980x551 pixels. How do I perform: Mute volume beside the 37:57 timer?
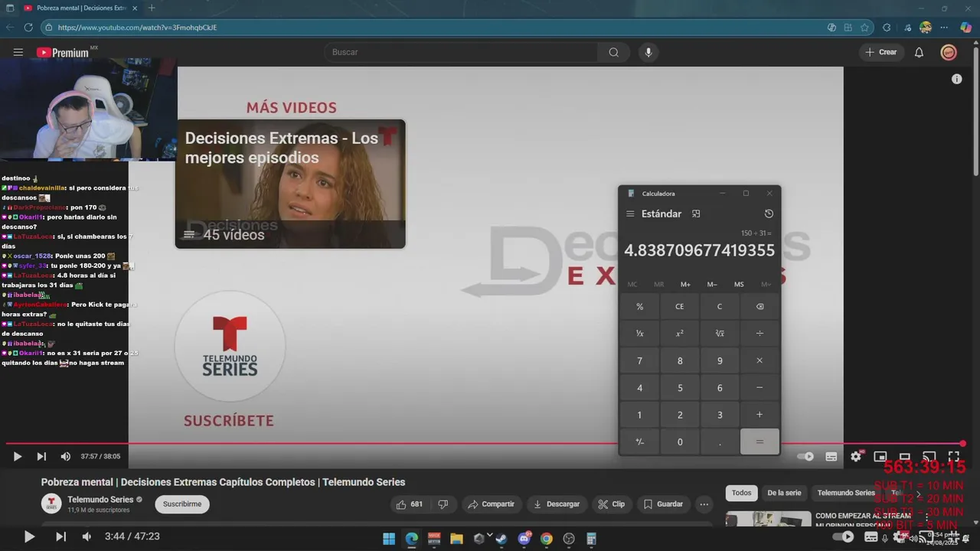(66, 456)
